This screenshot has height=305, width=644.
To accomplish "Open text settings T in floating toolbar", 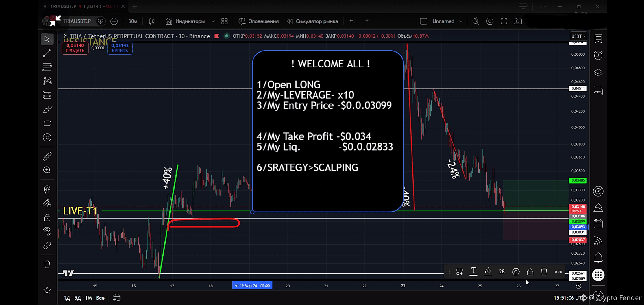I will point(473,272).
